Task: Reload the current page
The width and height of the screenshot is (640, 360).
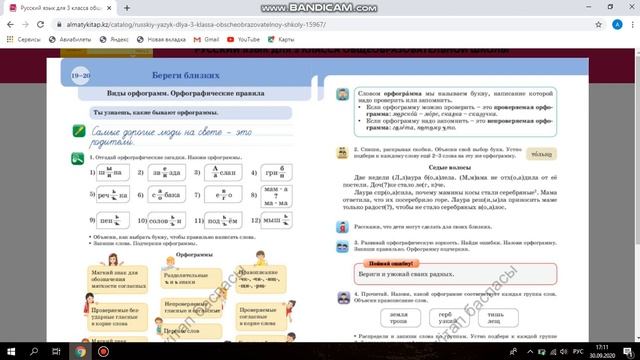Action: coord(40,24)
